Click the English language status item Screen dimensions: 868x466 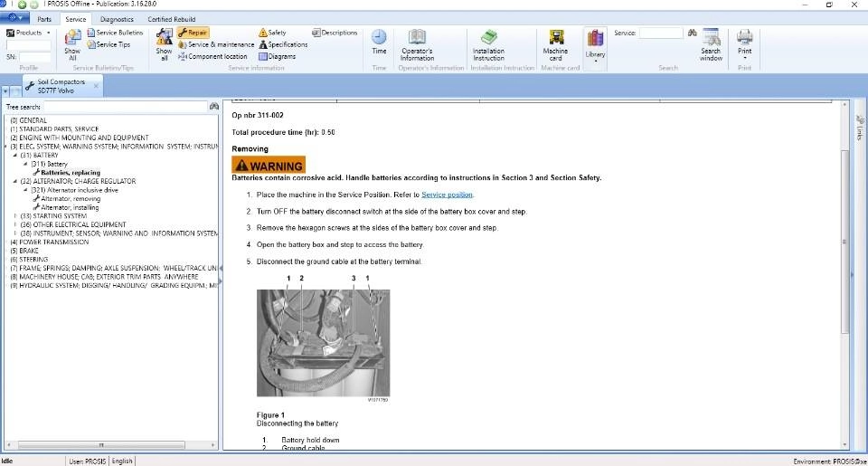tap(122, 461)
